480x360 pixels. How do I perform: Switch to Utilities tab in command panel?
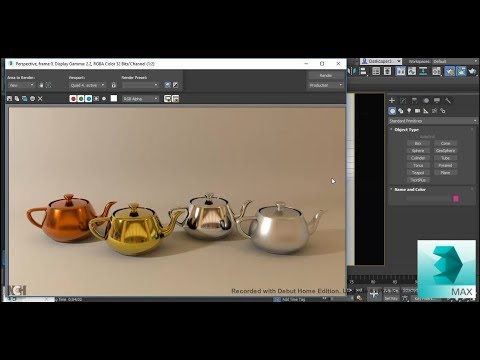tap(448, 100)
